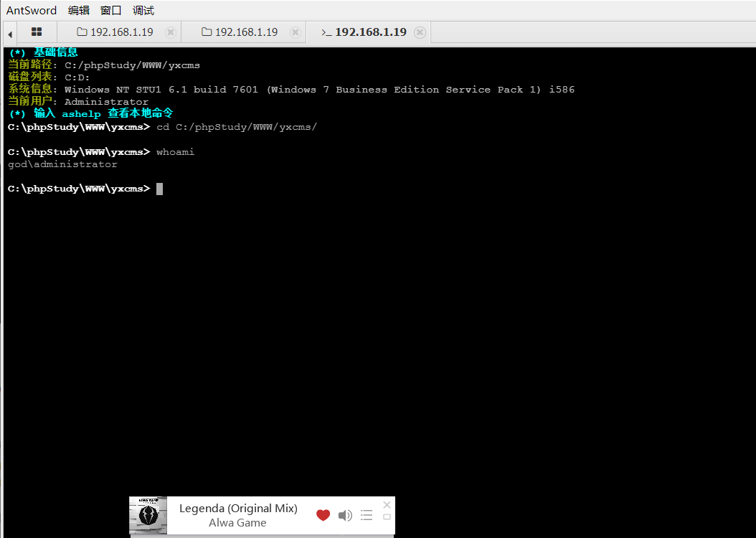Dismiss the music player mini widget
The height and width of the screenshot is (538, 756).
click(x=387, y=504)
